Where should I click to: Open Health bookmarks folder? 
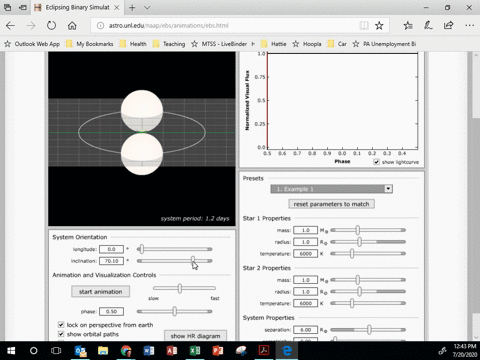[x=133, y=44]
